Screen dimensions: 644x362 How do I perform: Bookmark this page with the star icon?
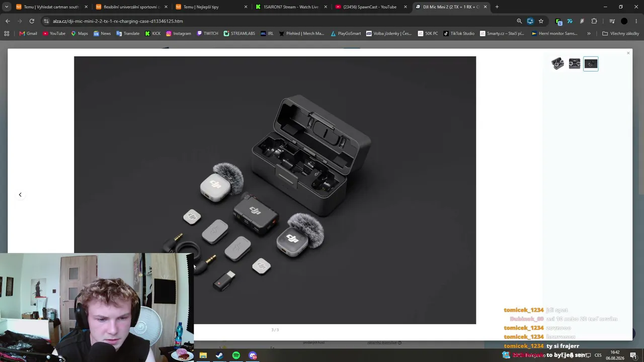[541, 21]
